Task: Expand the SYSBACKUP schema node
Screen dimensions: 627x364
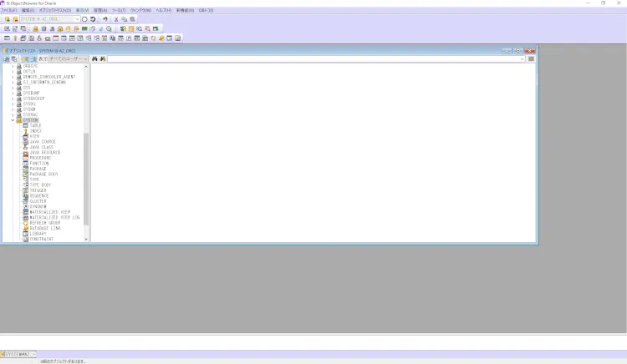Action: 13,99
